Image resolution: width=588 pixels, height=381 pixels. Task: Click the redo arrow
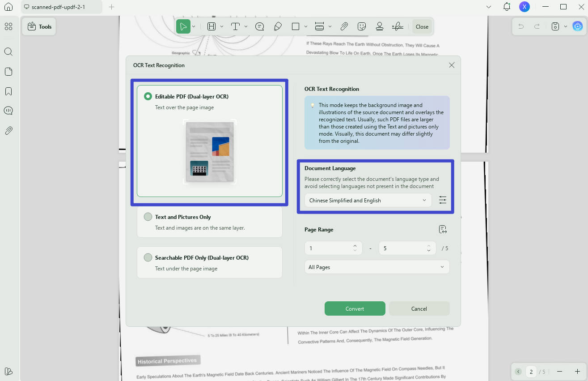click(x=537, y=26)
